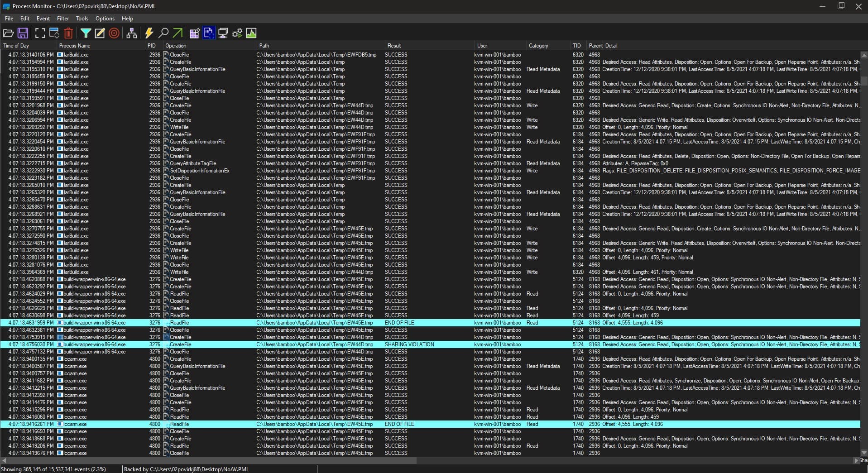Open the Filter menu

pyautogui.click(x=63, y=19)
